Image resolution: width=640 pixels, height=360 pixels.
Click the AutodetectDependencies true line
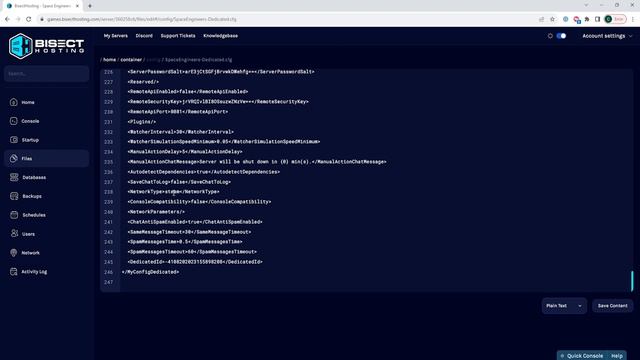(x=204, y=172)
